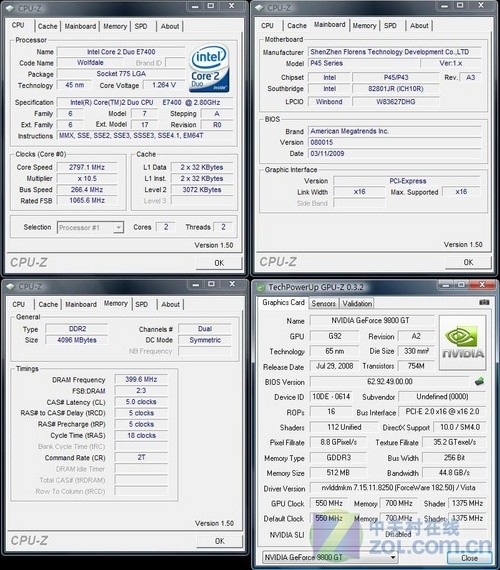
Task: Click the Mainboard window's CPU-Z title icon
Action: point(259,8)
